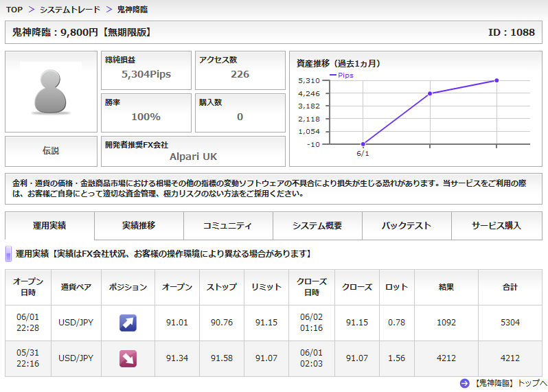Click the クローズ日時 column header
Screen dimensions: 548x392
pos(312,287)
